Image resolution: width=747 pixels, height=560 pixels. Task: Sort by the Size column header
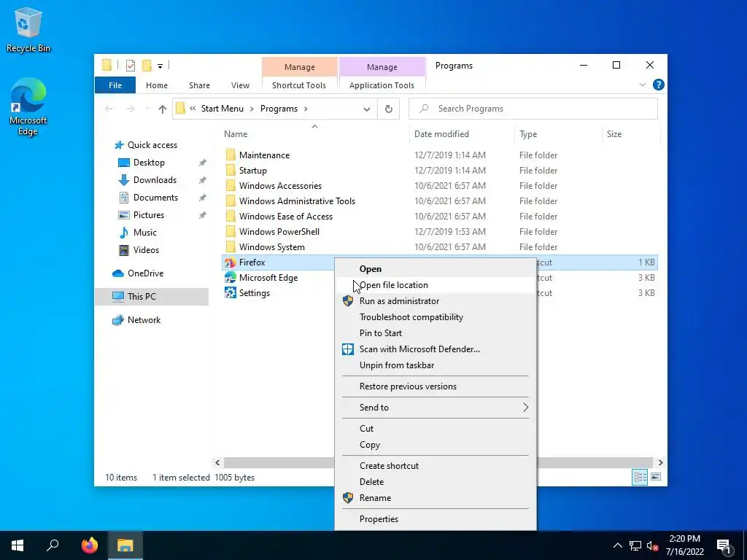[631, 134]
